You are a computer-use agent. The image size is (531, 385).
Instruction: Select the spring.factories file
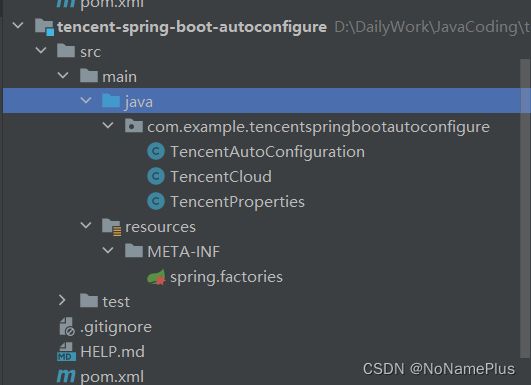(226, 277)
